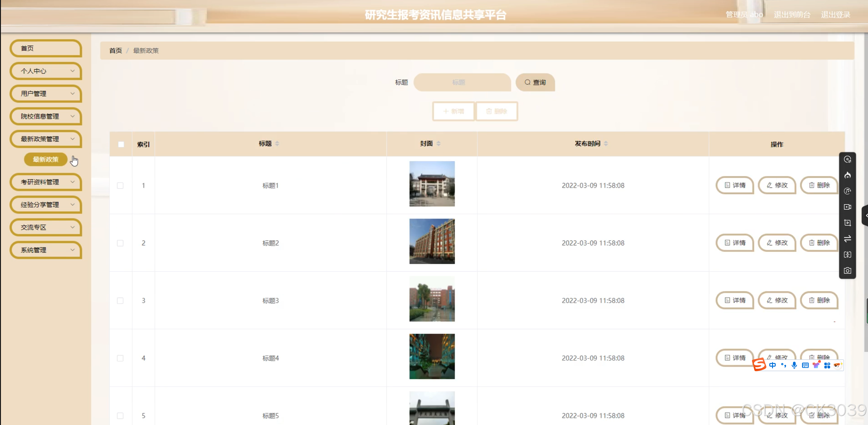The width and height of the screenshot is (868, 425).
Task: Expand the 用户管理 sidebar menu
Action: click(46, 94)
